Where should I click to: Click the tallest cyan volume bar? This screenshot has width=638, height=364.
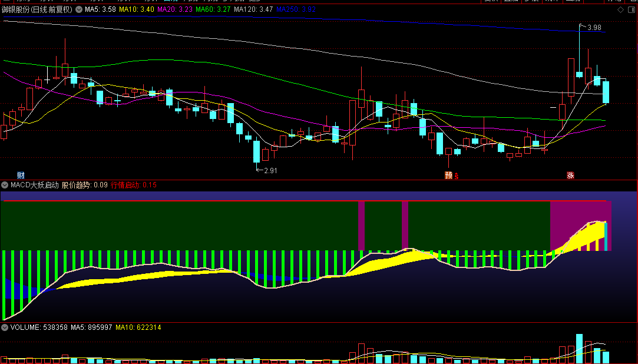(x=580, y=349)
